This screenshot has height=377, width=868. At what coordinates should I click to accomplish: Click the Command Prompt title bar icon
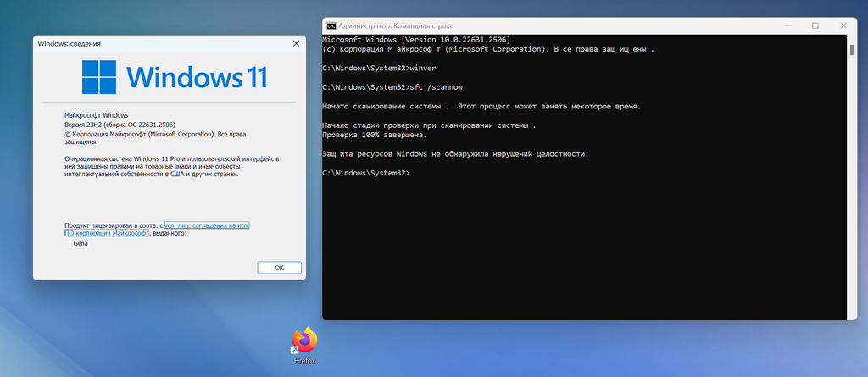pos(331,25)
